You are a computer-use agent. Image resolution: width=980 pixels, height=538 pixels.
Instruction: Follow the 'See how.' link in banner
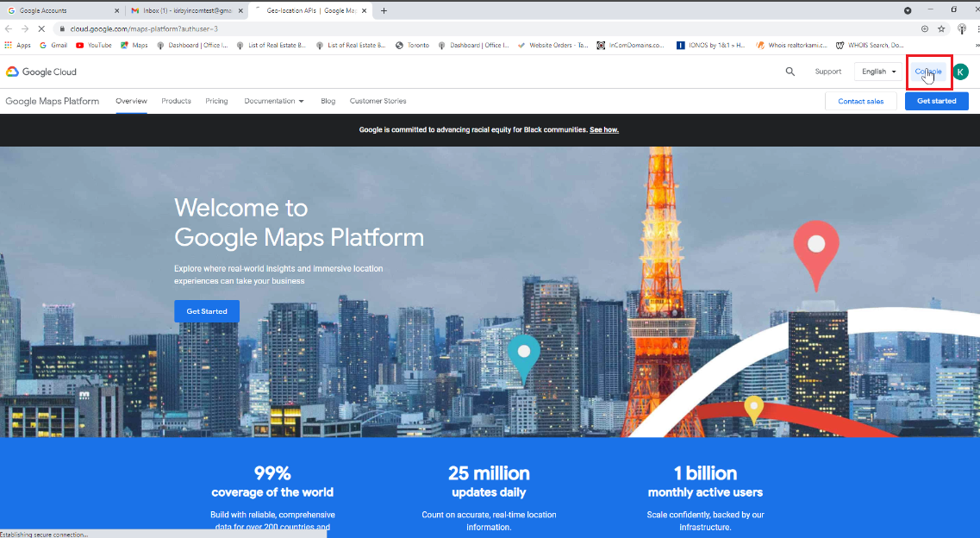[603, 129]
